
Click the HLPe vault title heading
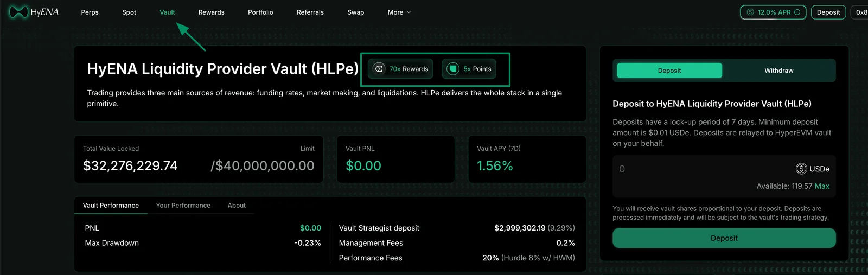pos(222,69)
